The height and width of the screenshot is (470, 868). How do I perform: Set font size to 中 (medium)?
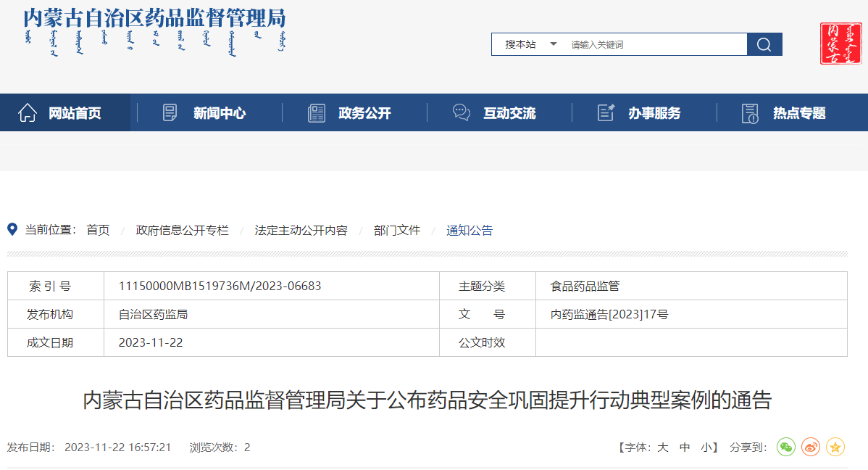pos(685,448)
